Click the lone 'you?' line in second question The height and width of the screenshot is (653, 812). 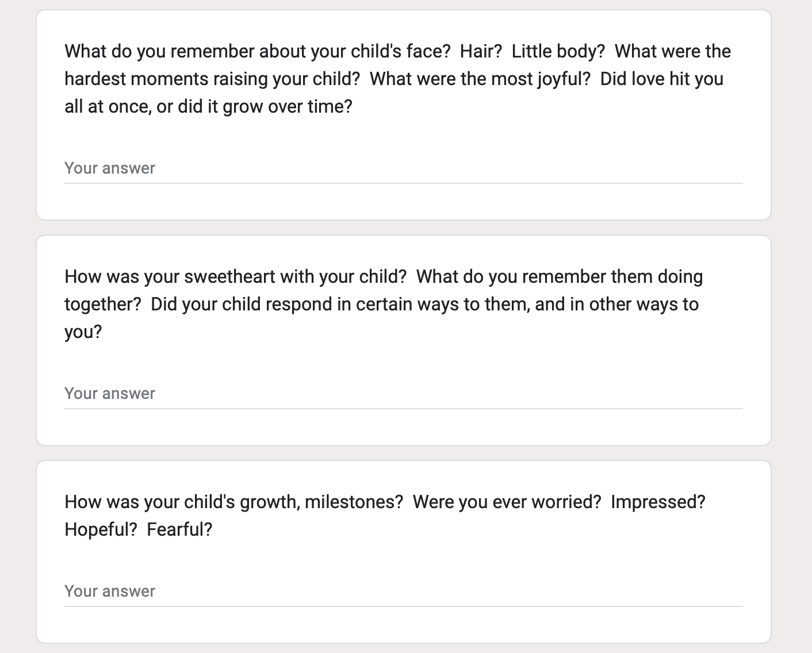(83, 332)
